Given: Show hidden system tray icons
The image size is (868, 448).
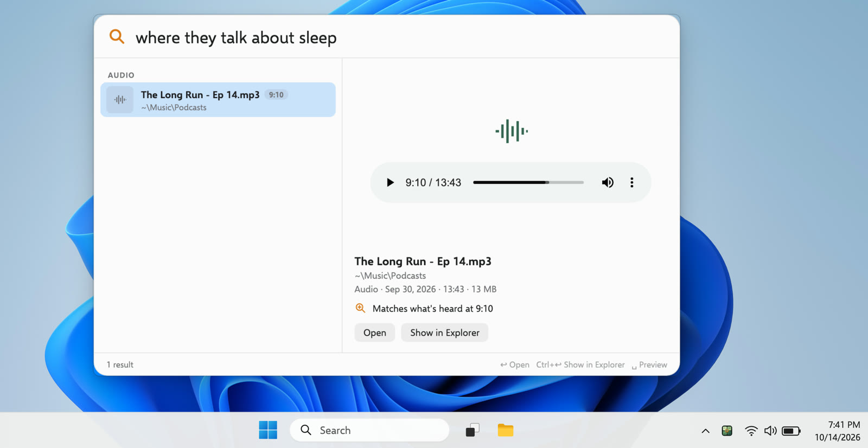Looking at the screenshot, I should coord(705,431).
